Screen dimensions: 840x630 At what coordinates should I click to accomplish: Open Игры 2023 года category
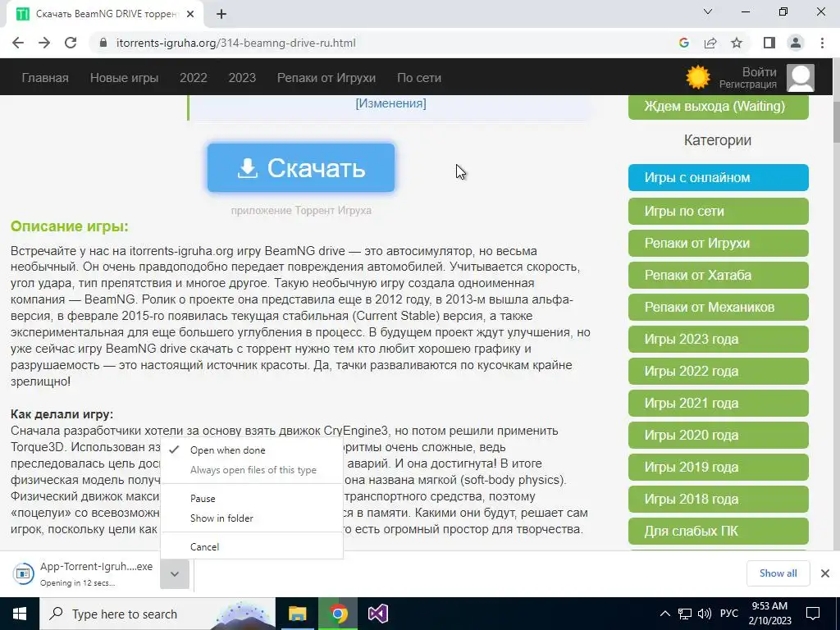719,339
